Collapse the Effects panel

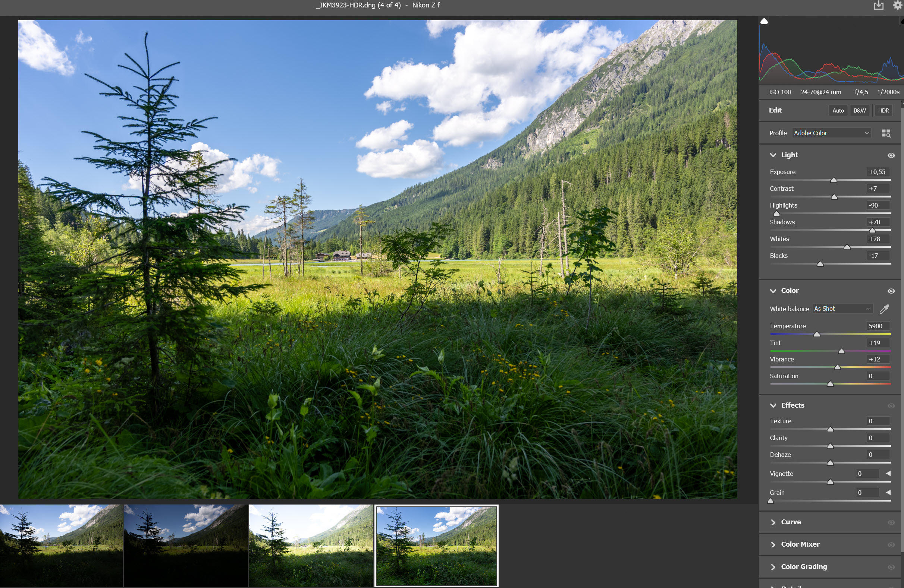[x=773, y=406]
